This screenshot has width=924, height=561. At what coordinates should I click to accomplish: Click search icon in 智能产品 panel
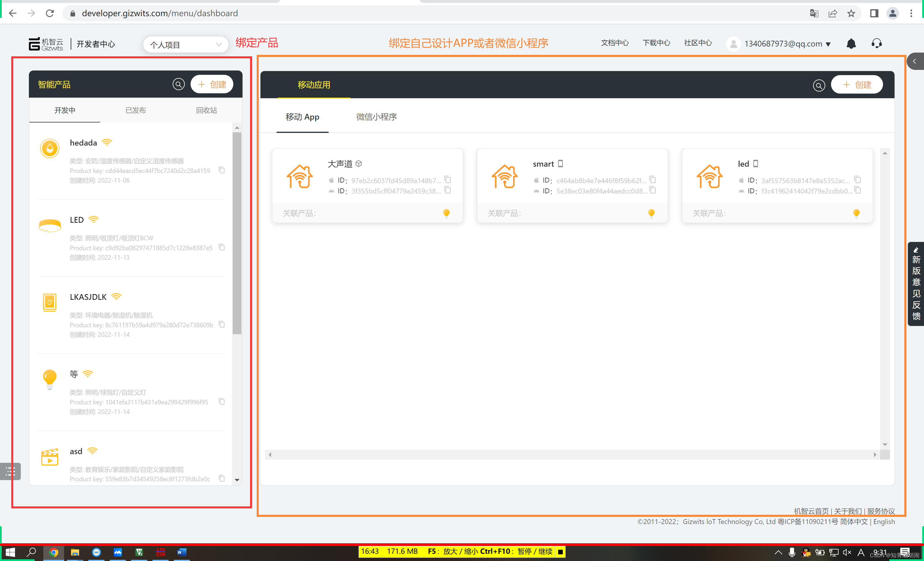pos(178,84)
